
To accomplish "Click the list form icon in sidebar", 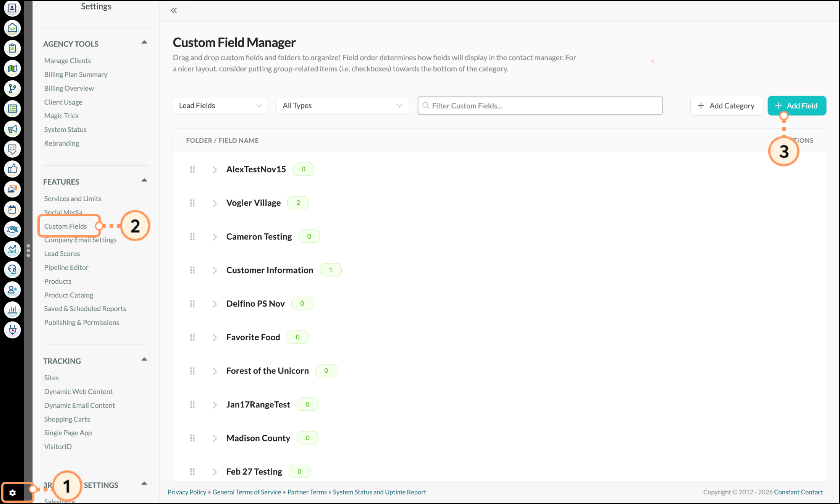I will point(12,109).
